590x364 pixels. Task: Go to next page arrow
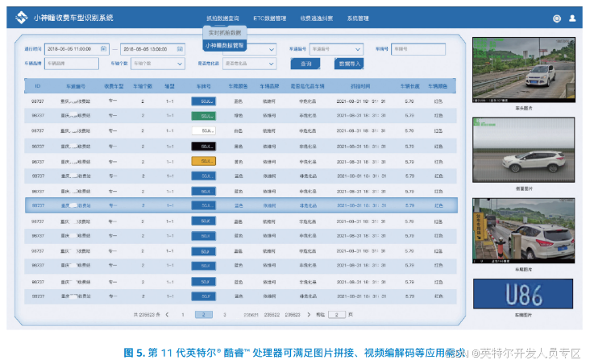[x=309, y=314]
